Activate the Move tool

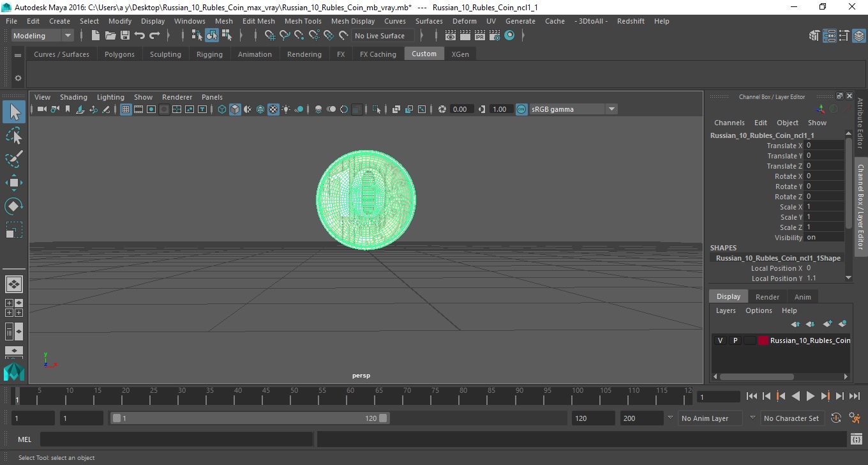pos(14,183)
